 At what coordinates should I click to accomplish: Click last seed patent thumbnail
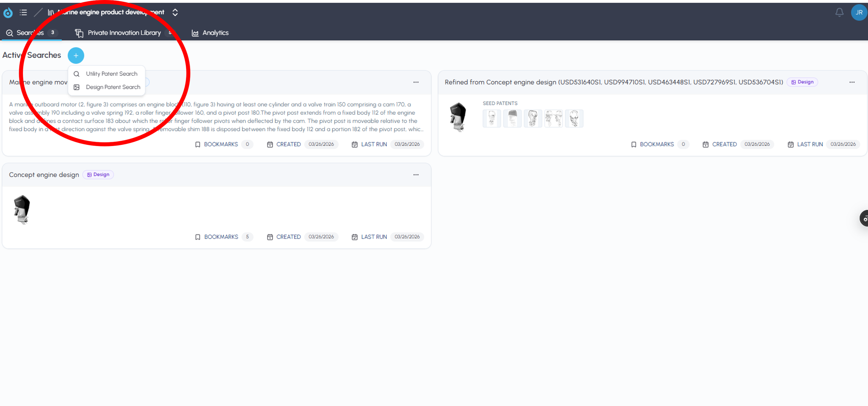click(574, 119)
